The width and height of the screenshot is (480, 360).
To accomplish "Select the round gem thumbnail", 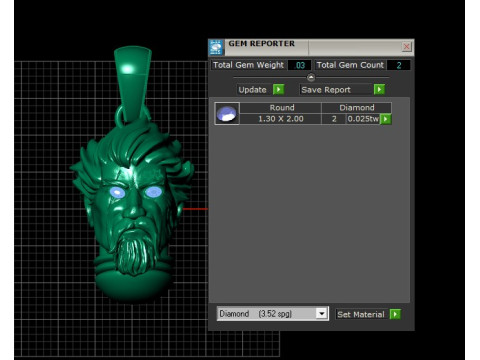I will click(x=227, y=114).
